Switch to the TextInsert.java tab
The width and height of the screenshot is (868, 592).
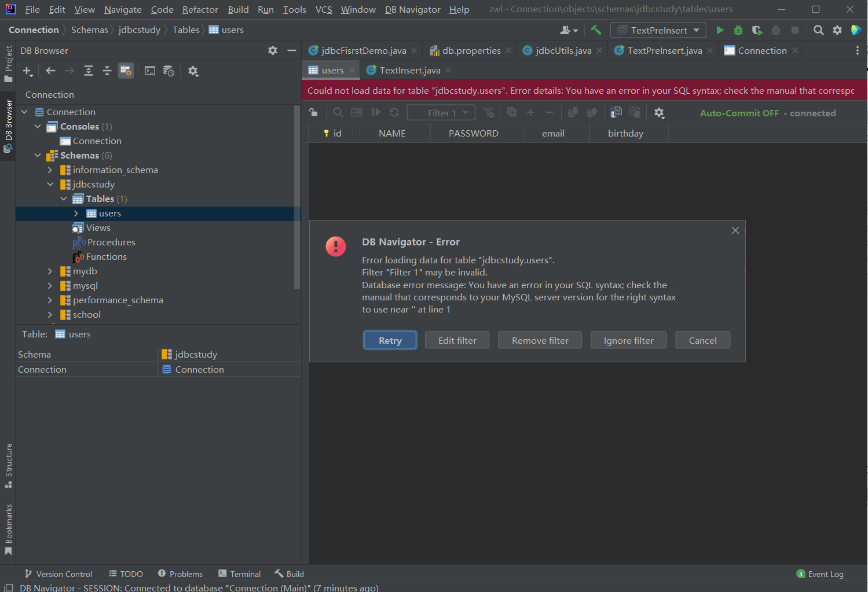[x=410, y=71]
